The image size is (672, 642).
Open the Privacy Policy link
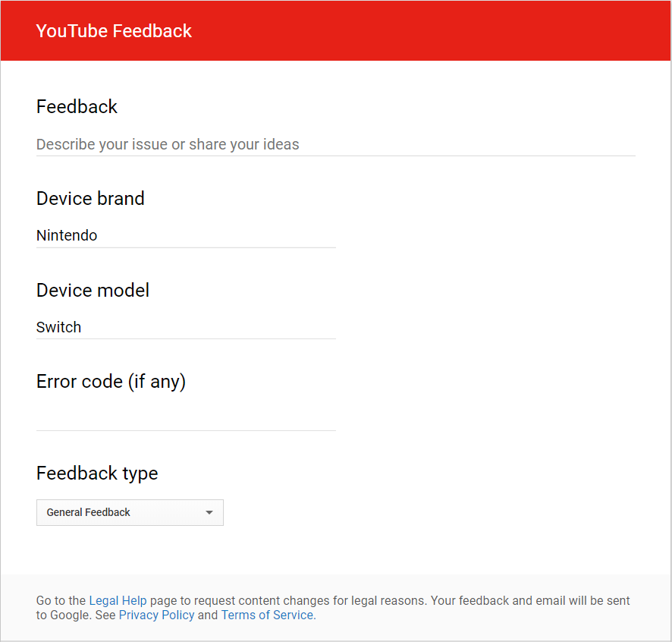pyautogui.click(x=156, y=615)
